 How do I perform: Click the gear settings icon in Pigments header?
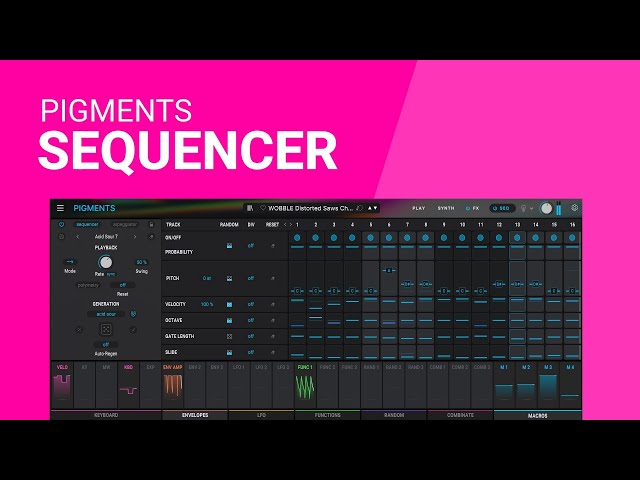[x=574, y=208]
